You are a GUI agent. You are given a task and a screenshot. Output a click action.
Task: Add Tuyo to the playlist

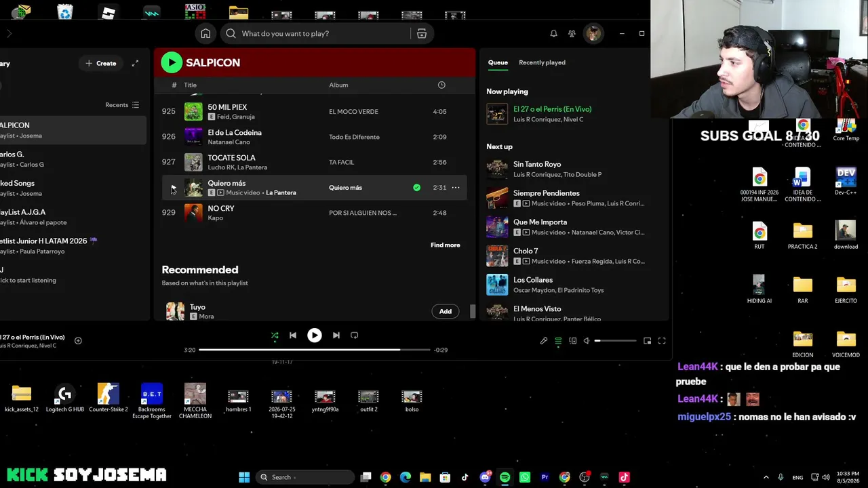click(x=446, y=311)
